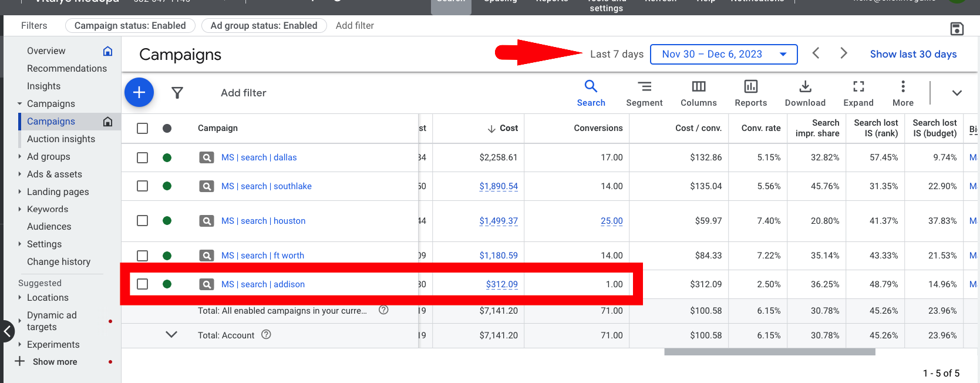Open Search tool in table toolbar

coord(591,93)
